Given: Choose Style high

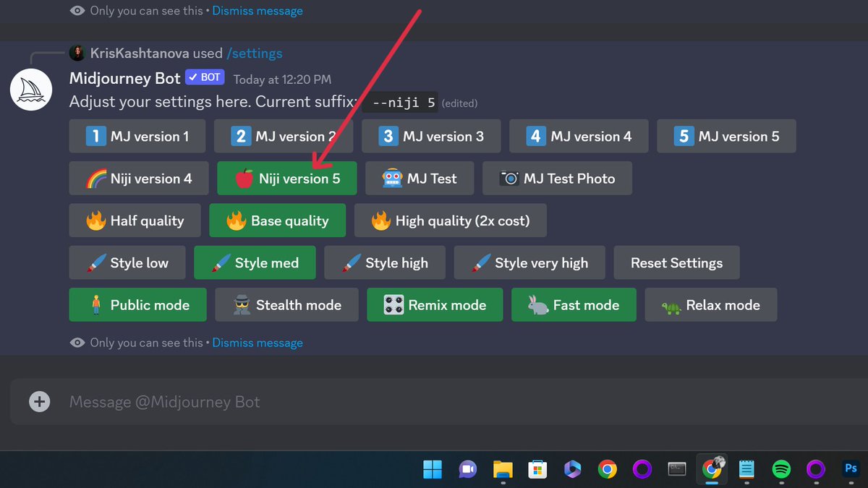Looking at the screenshot, I should [385, 262].
